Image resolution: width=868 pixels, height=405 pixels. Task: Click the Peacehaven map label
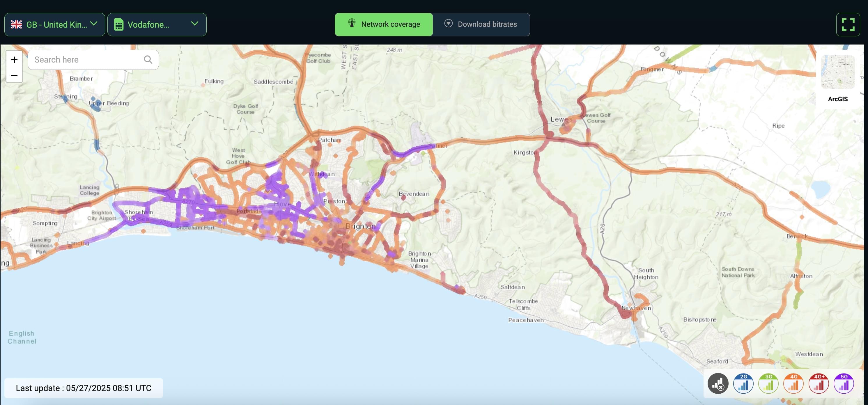[526, 320]
